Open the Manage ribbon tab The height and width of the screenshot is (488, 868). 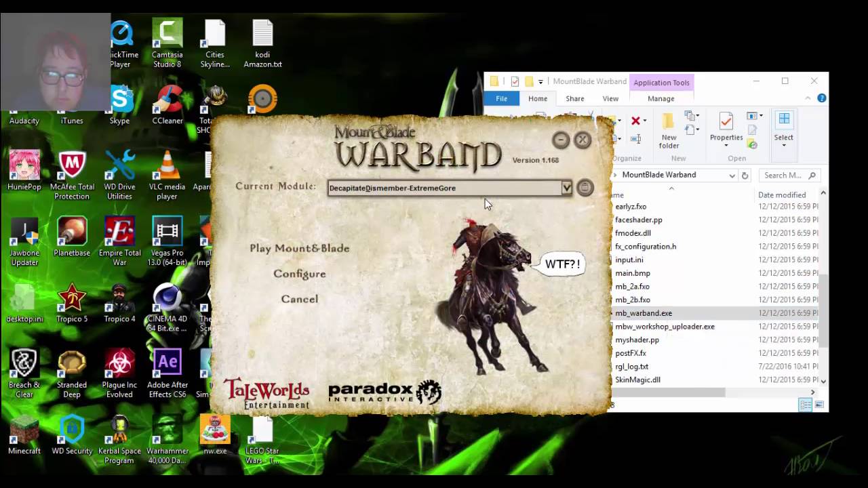pyautogui.click(x=660, y=98)
